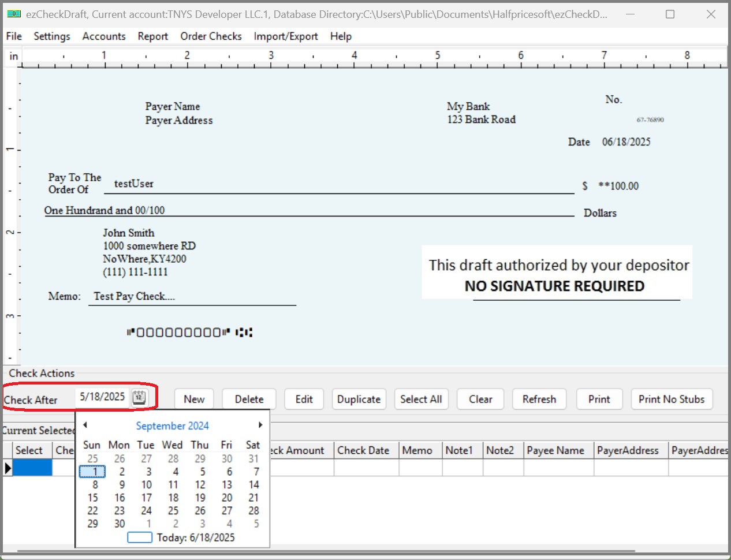Viewport: 731px width, 560px height.
Task: Click the September 2024 calendar title
Action: click(x=172, y=425)
